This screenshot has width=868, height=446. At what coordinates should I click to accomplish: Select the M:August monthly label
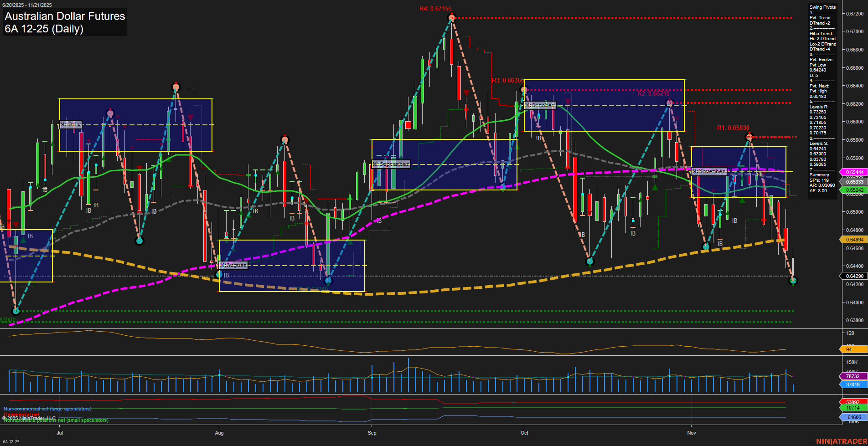pyautogui.click(x=233, y=265)
